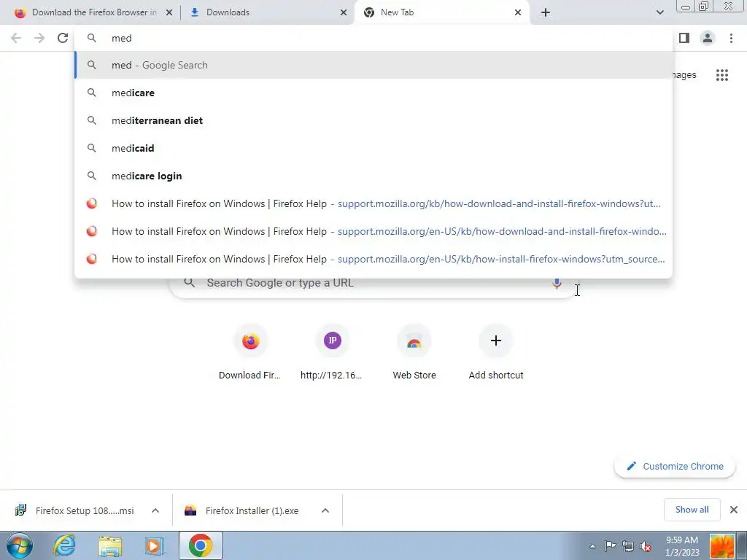Open the Download Firefox shortcut tile

pyautogui.click(x=250, y=352)
